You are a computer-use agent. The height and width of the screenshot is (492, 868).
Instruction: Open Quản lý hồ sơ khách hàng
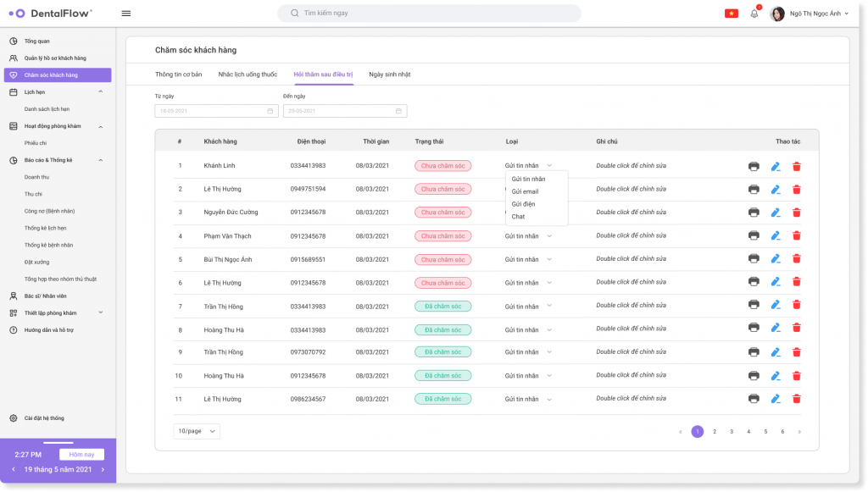coord(55,58)
